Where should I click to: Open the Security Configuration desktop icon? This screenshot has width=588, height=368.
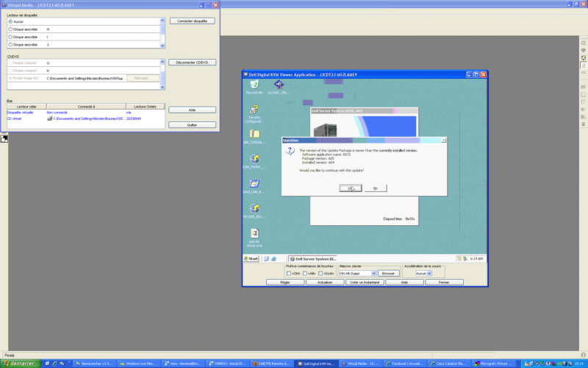[254, 113]
